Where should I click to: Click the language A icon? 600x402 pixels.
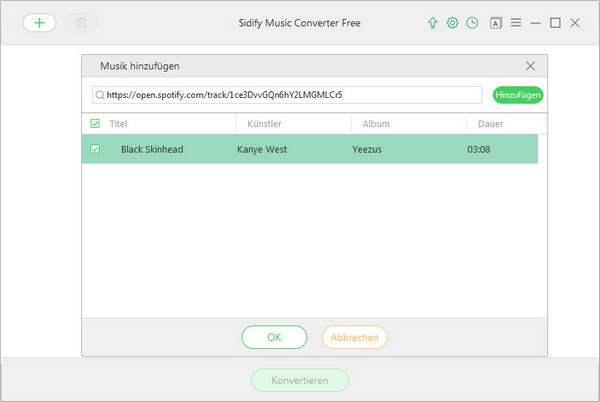tap(496, 23)
